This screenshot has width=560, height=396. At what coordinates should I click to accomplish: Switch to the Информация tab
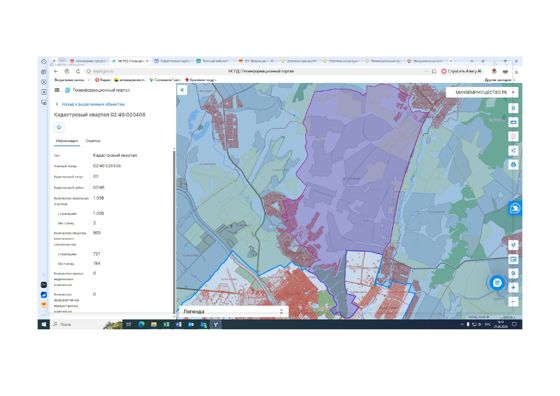(x=67, y=141)
